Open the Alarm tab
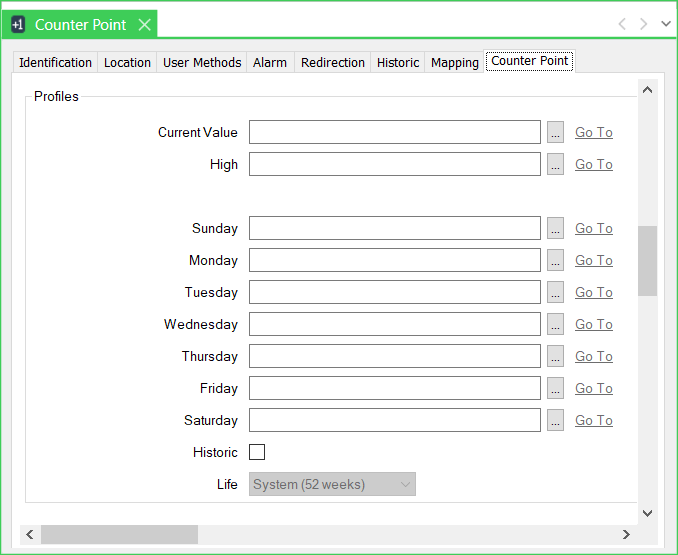678x555 pixels. click(270, 62)
